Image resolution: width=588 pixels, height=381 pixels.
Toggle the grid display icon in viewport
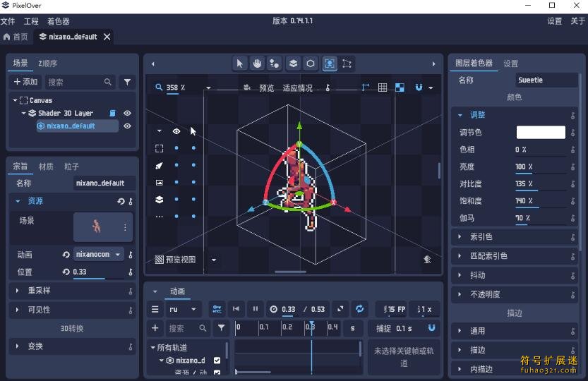pyautogui.click(x=383, y=87)
